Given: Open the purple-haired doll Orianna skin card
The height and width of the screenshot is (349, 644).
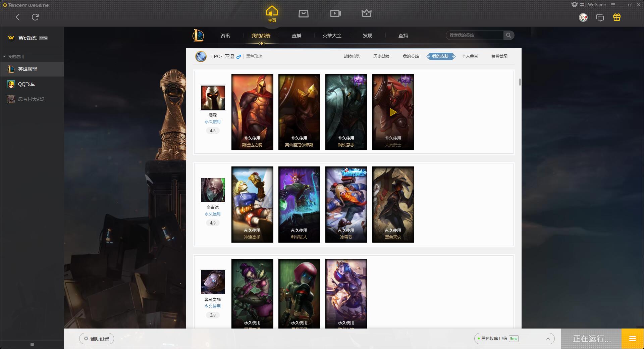Looking at the screenshot, I should tap(252, 293).
